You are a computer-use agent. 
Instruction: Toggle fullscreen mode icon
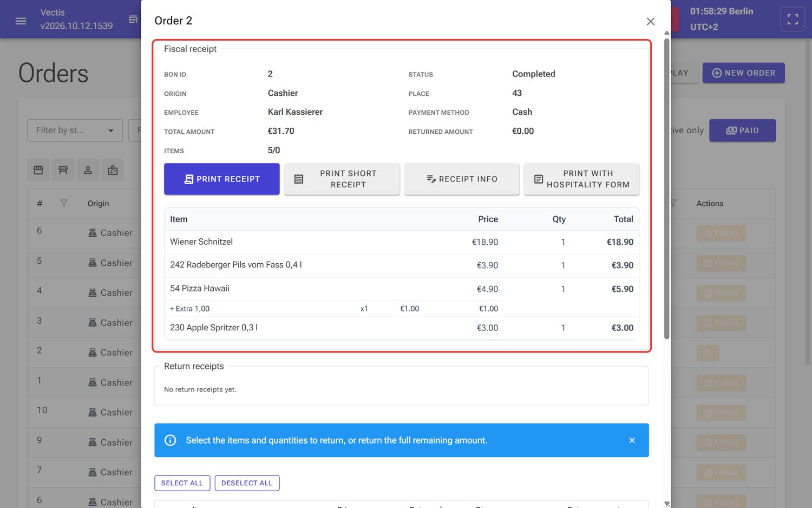tap(793, 19)
